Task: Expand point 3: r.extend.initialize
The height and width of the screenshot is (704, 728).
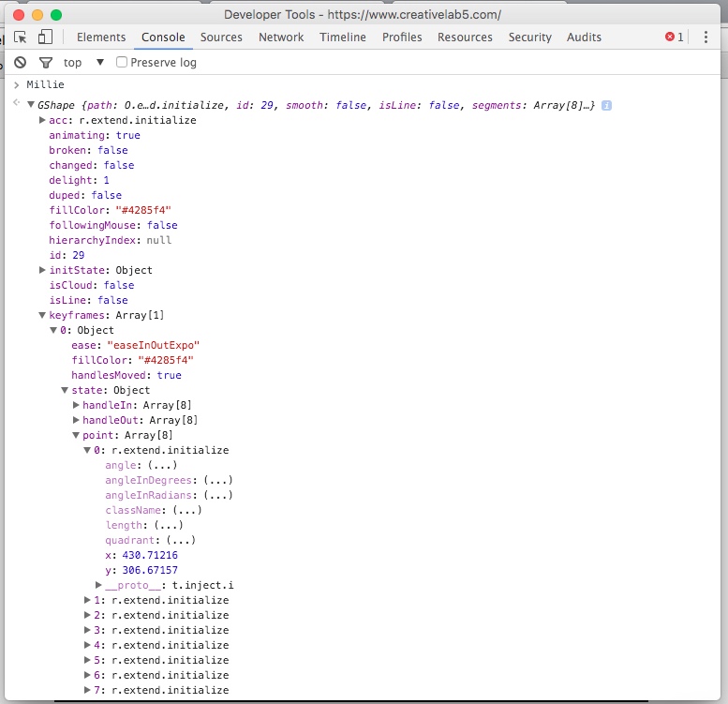Action: tap(87, 630)
